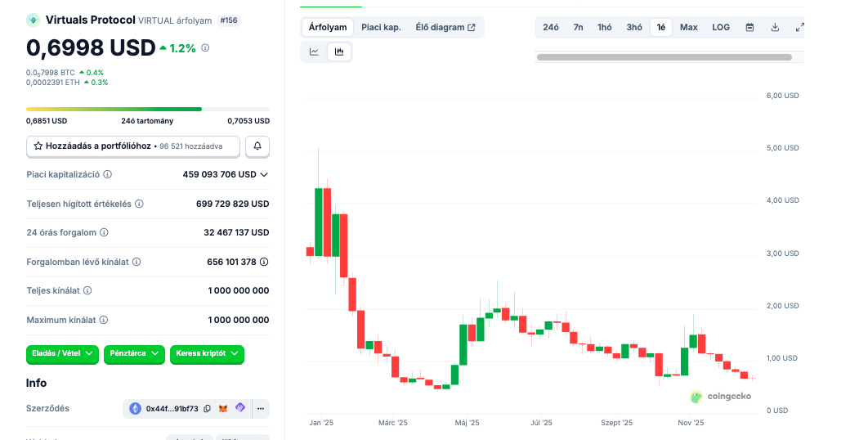This screenshot has width=868, height=440.
Task: Toggle the LOG scale option
Action: pyautogui.click(x=721, y=27)
